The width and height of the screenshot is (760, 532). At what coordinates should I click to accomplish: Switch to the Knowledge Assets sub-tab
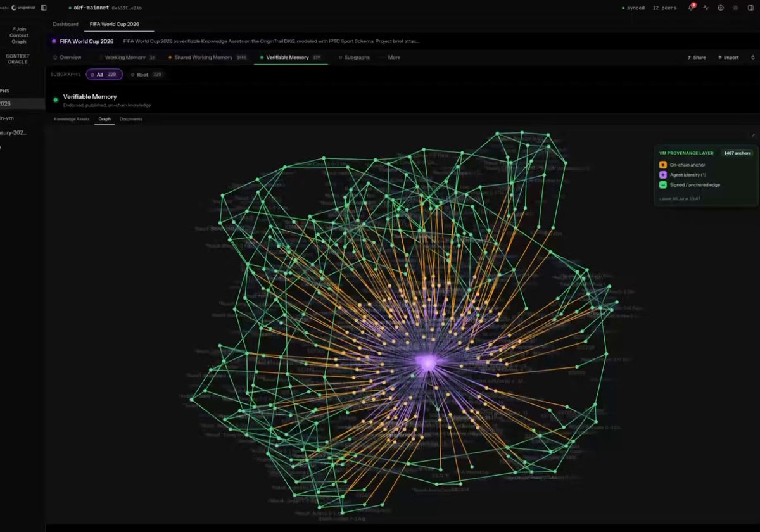coord(72,119)
